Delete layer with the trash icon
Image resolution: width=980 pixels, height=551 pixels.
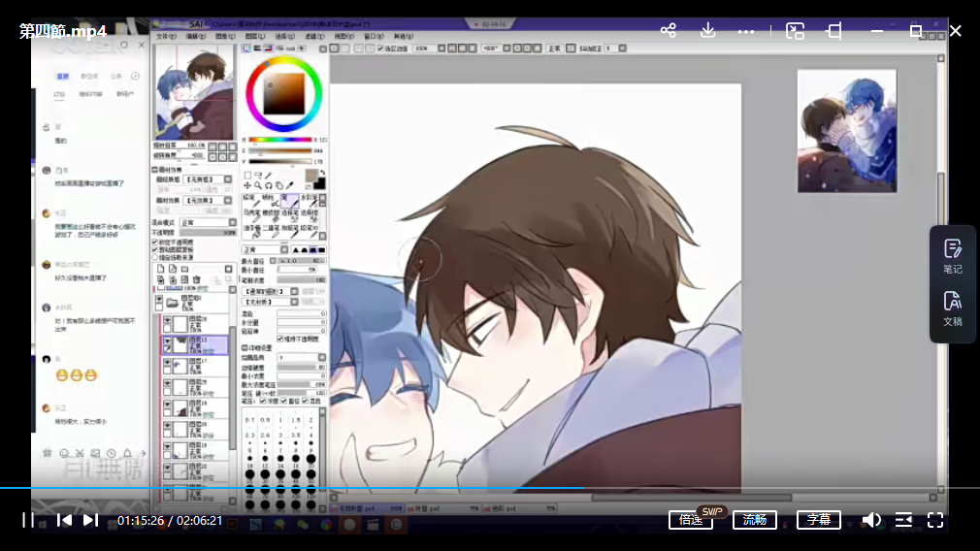pyautogui.click(x=196, y=279)
